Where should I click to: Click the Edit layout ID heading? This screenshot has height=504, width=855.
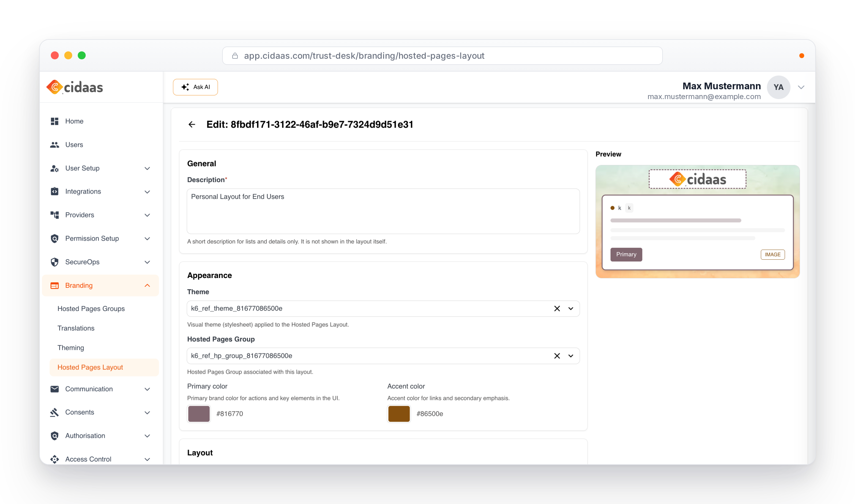click(310, 125)
